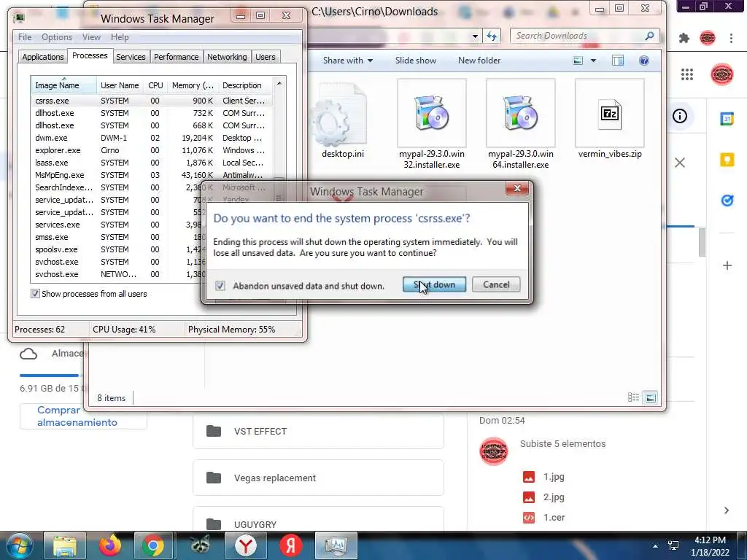The width and height of the screenshot is (747, 560).
Task: Switch to the Users tab
Action: pos(266,57)
